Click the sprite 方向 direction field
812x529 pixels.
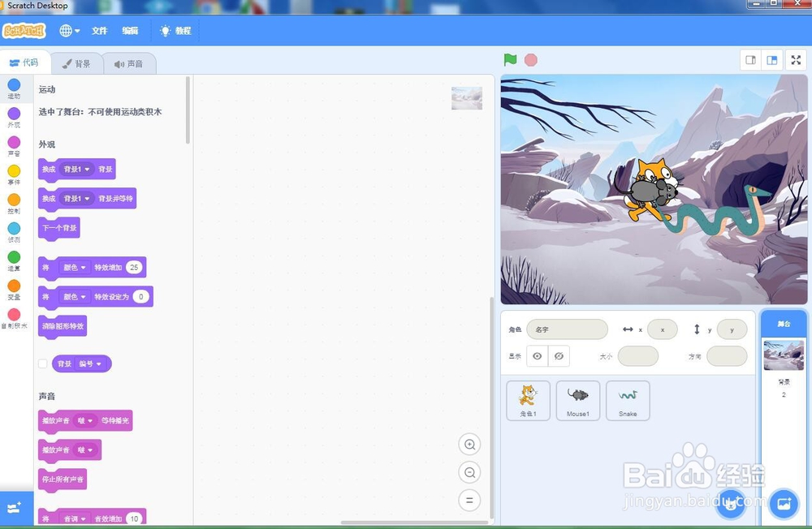point(727,356)
